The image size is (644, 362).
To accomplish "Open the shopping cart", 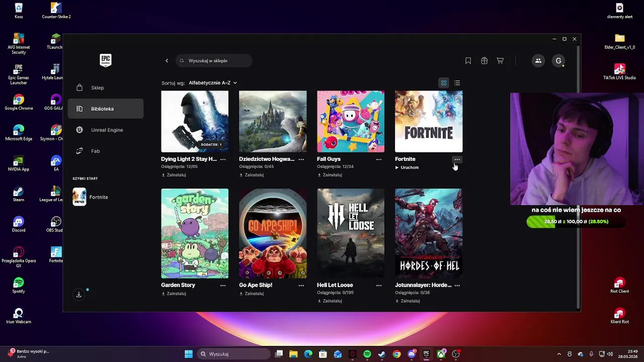I will pos(500,61).
